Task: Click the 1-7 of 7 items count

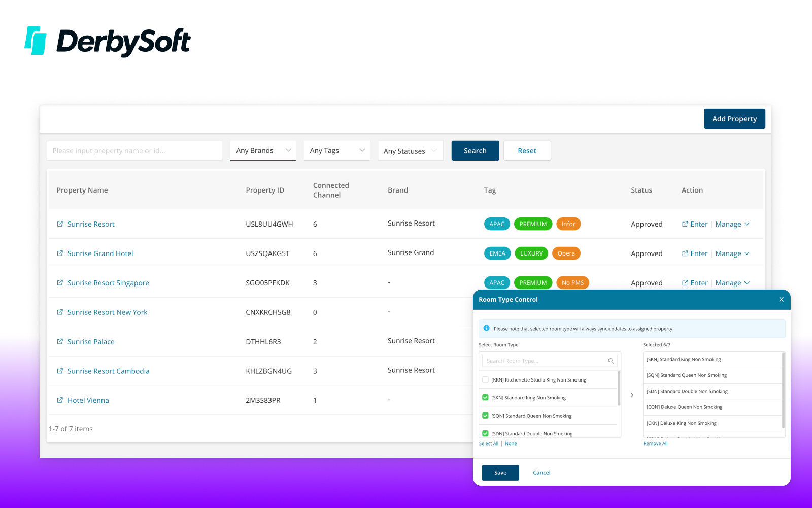Action: [71, 429]
